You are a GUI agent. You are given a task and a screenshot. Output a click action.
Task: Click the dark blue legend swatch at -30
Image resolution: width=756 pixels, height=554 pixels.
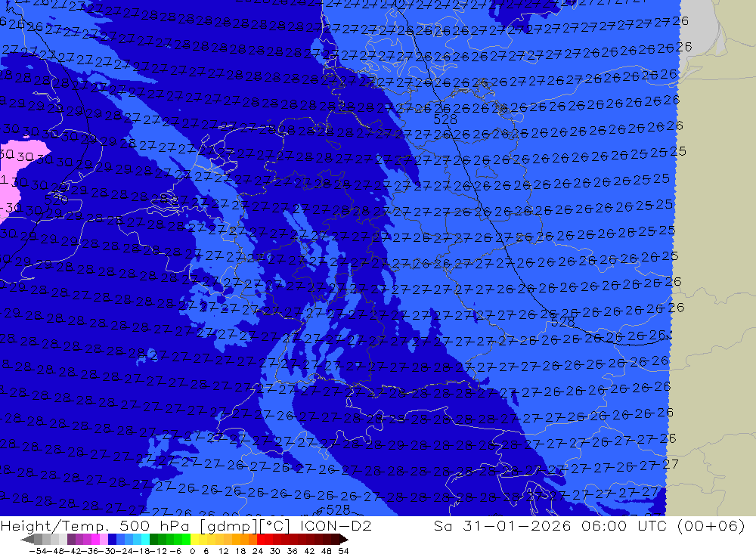112,539
